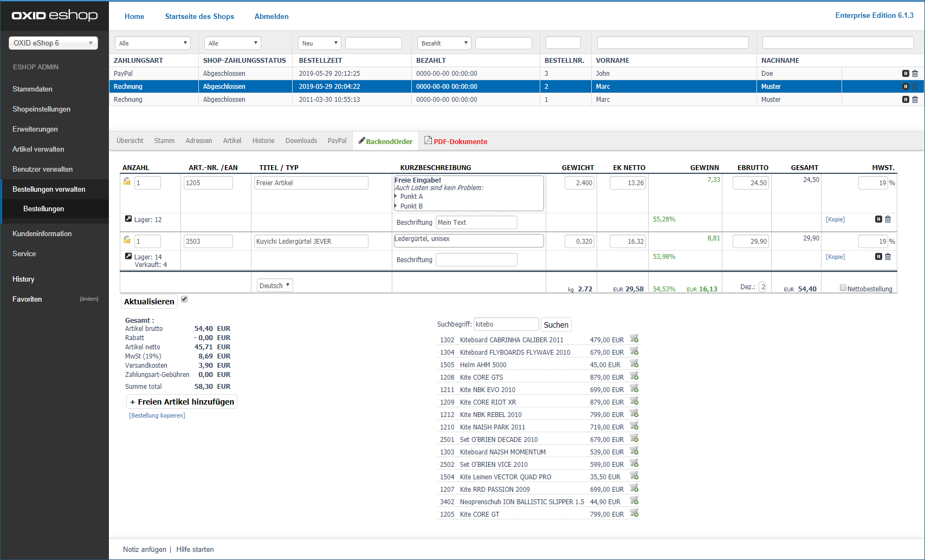Viewport: 925px width, 560px height.
Task: Click Freien Artikel hinzufügen button
Action: [x=182, y=402]
